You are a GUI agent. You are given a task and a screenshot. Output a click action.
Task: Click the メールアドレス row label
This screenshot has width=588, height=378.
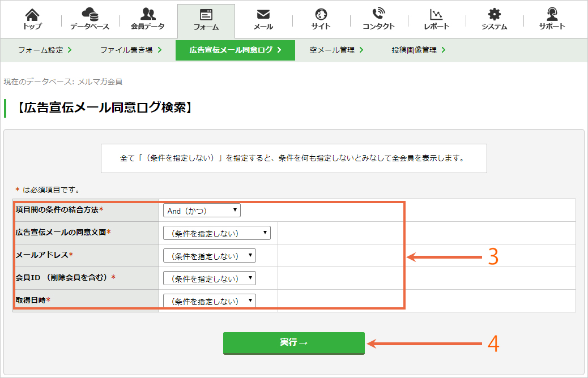click(44, 255)
